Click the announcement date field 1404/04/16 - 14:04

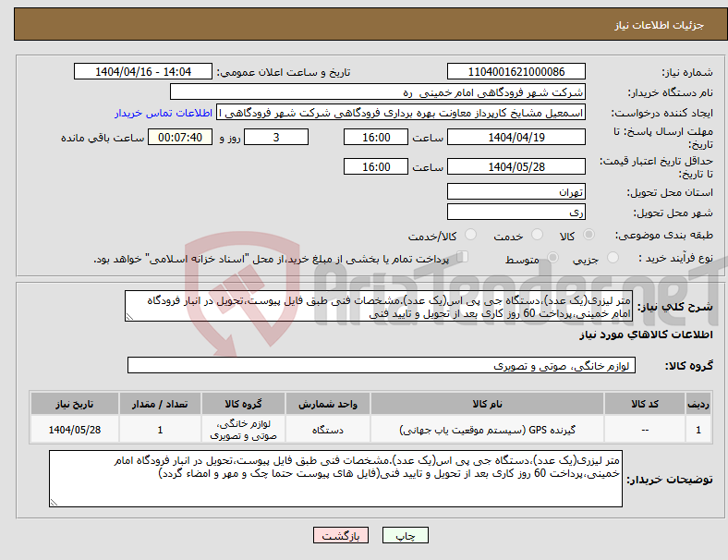point(143,71)
